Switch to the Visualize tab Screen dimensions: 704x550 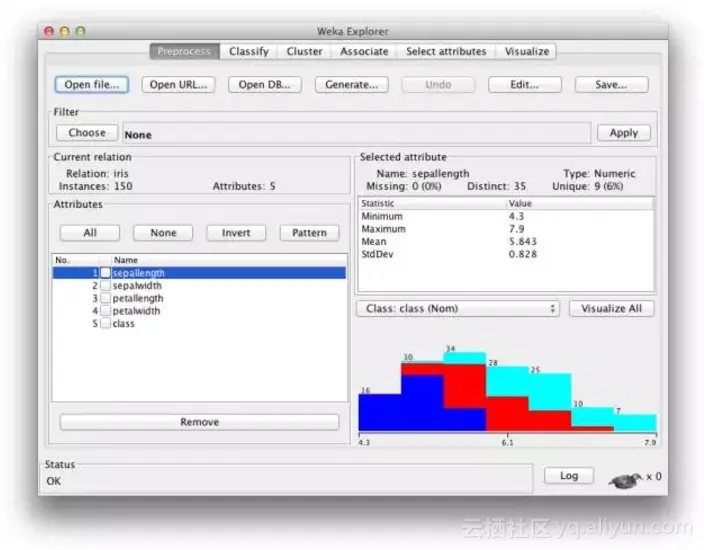527,51
